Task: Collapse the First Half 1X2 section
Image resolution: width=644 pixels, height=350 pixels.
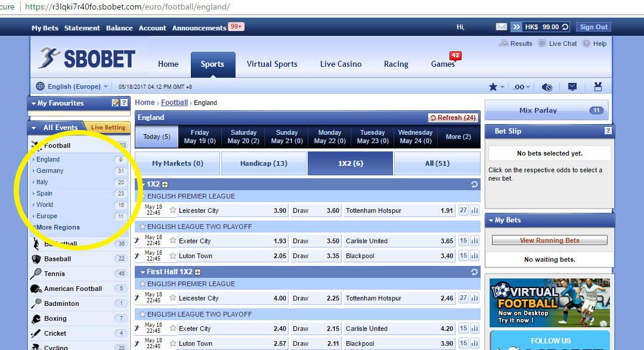Action: pyautogui.click(x=143, y=272)
